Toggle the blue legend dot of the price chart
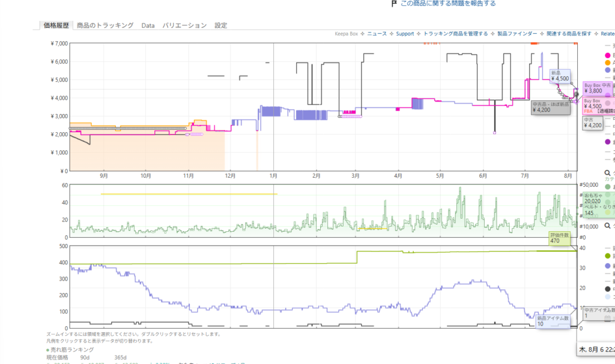Screen dimensions: 615x364 pyautogui.click(x=608, y=70)
